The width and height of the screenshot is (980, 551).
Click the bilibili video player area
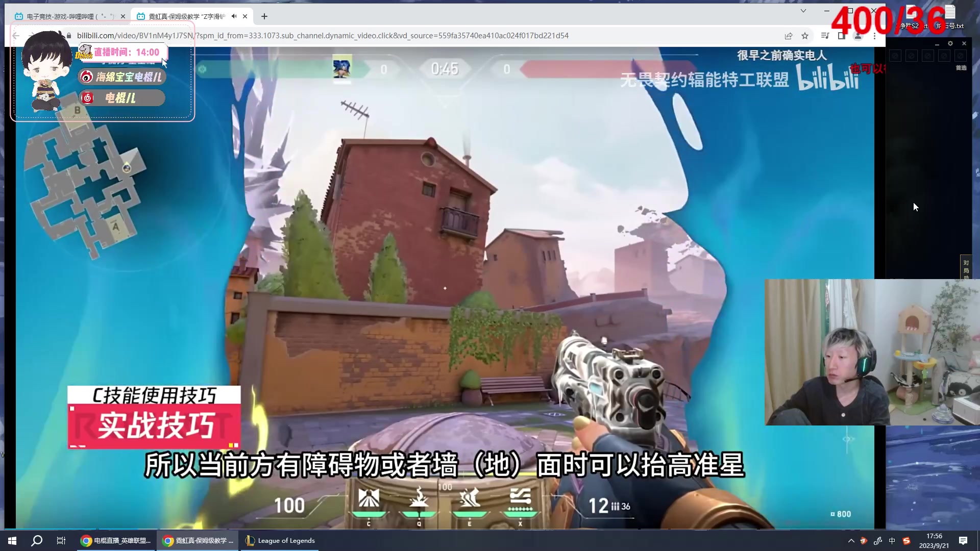point(445,288)
